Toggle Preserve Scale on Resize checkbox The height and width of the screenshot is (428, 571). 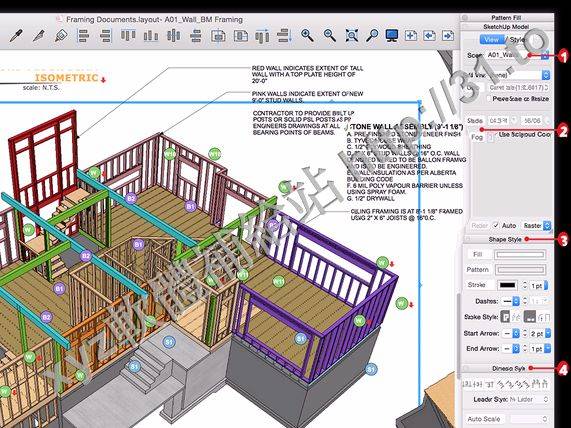point(489,99)
